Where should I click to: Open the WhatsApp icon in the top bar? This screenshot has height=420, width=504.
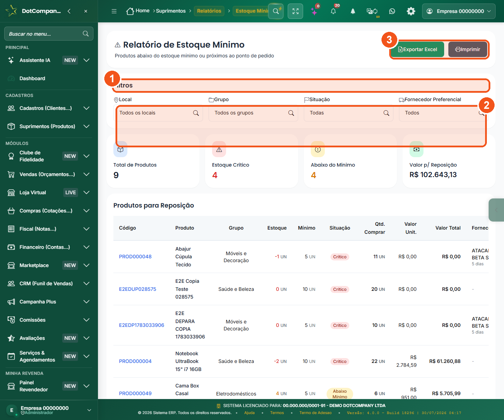click(x=392, y=11)
